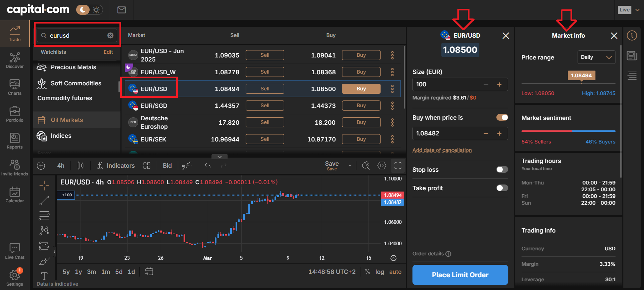Image resolution: width=644 pixels, height=290 pixels.
Task: Open the candlestick chart type selector
Action: (x=81, y=166)
